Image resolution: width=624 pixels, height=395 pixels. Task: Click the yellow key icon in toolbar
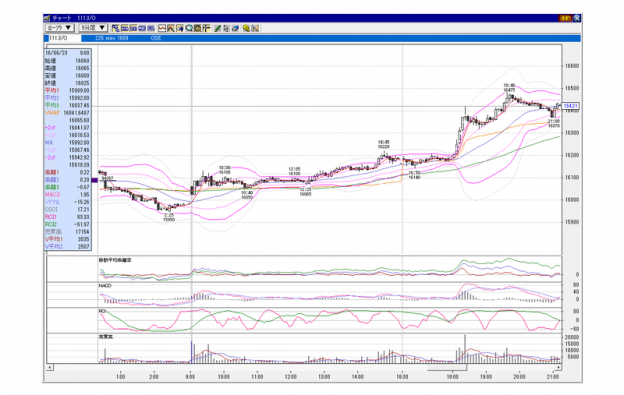click(246, 28)
